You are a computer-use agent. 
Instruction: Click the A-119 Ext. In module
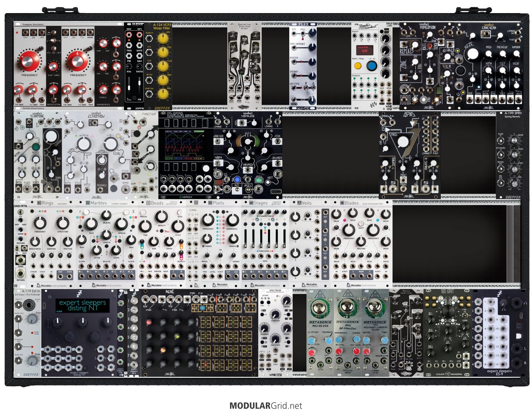27,333
